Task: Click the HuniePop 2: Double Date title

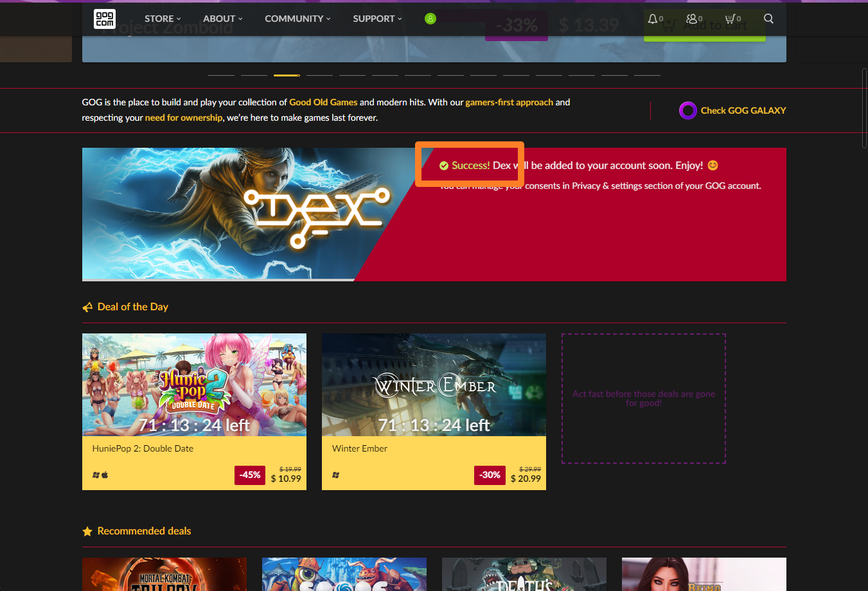Action: click(x=143, y=448)
